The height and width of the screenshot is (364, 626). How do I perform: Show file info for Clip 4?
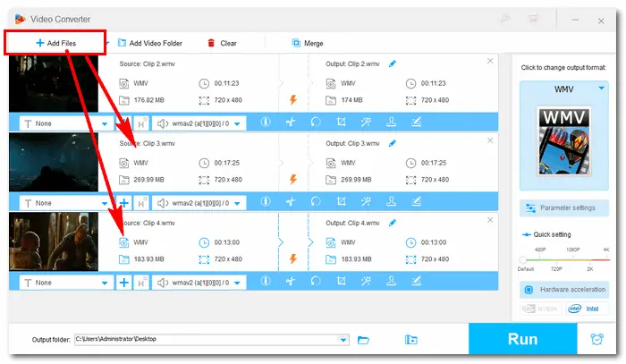tap(266, 281)
